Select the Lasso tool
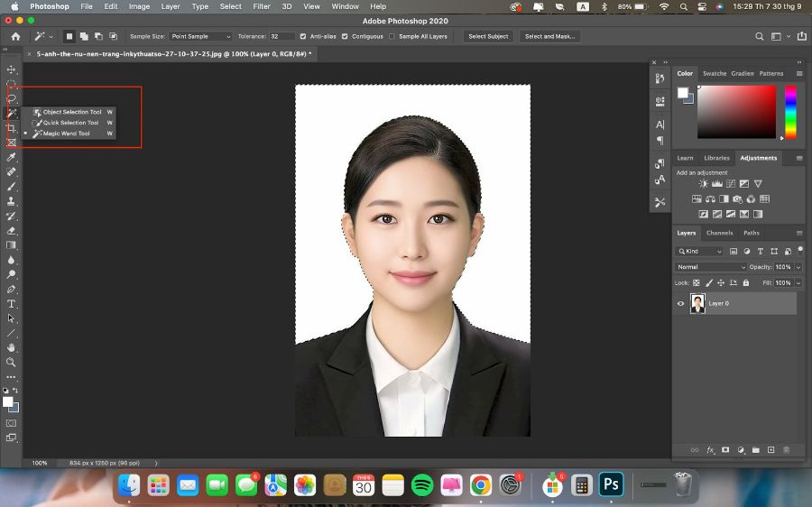Screen dimensions: 812x507 tap(11, 98)
